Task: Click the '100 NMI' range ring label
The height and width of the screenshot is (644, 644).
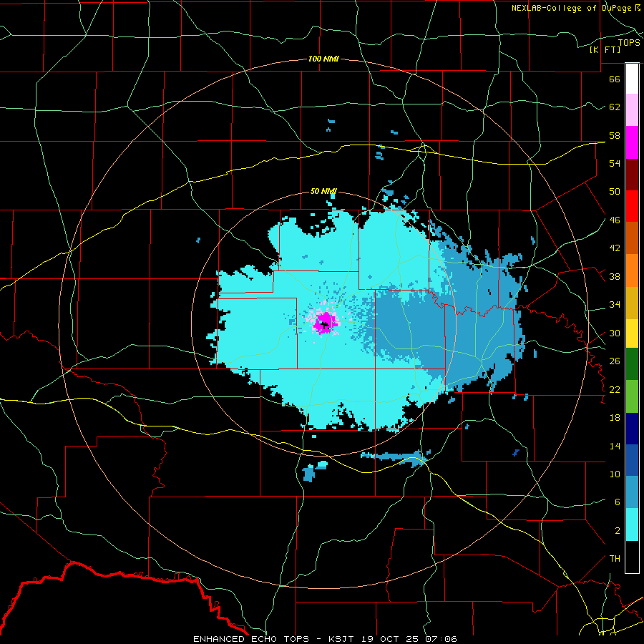Action: tap(323, 59)
